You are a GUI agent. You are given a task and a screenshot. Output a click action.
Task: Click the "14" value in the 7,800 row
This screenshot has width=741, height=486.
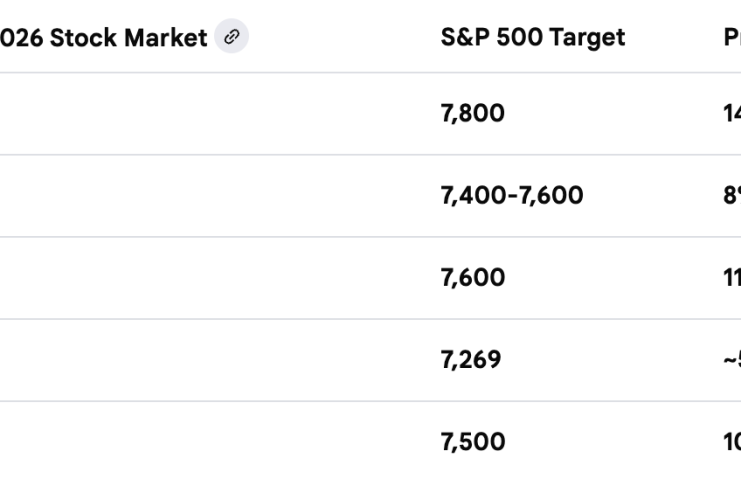point(731,114)
